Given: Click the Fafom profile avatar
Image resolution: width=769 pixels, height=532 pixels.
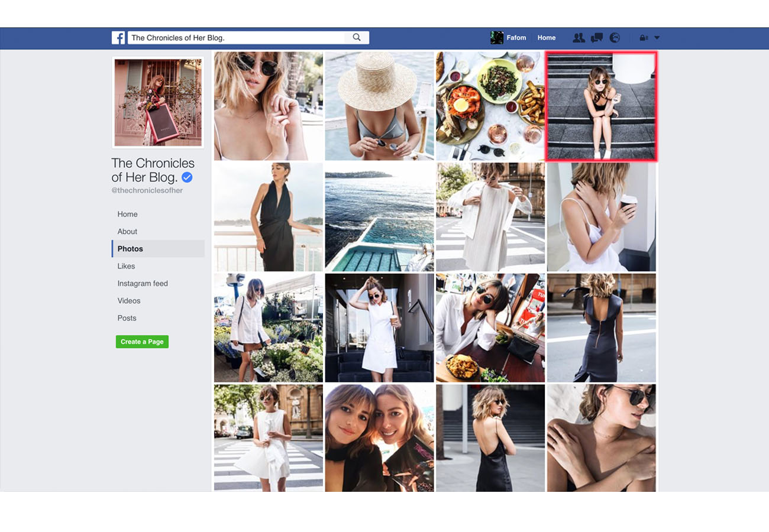Looking at the screenshot, I should tap(497, 38).
